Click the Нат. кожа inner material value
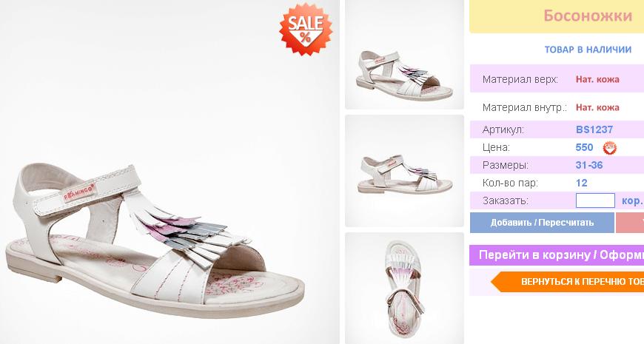This screenshot has height=344, width=644. (x=597, y=107)
